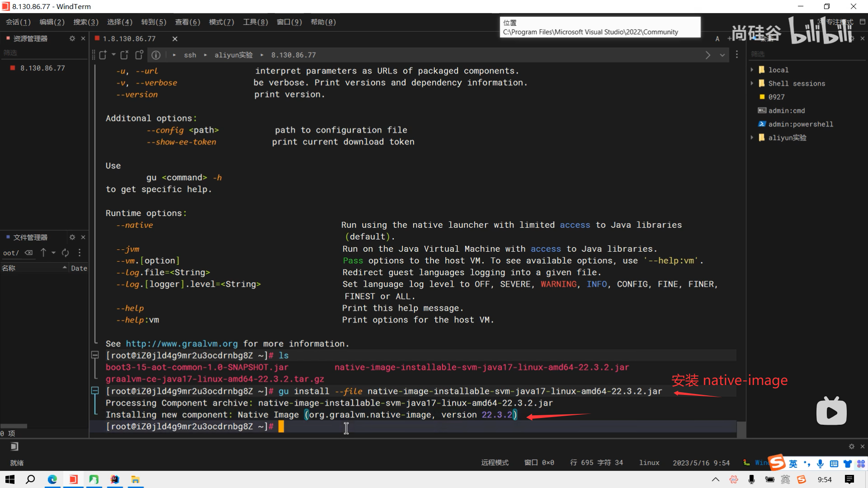Image resolution: width=868 pixels, height=488 pixels.
Task: Click the file manager refresh icon
Action: pos(66,253)
